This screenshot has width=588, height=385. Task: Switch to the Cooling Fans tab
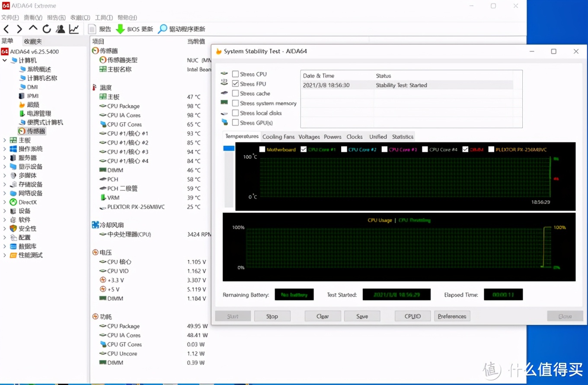coord(278,137)
